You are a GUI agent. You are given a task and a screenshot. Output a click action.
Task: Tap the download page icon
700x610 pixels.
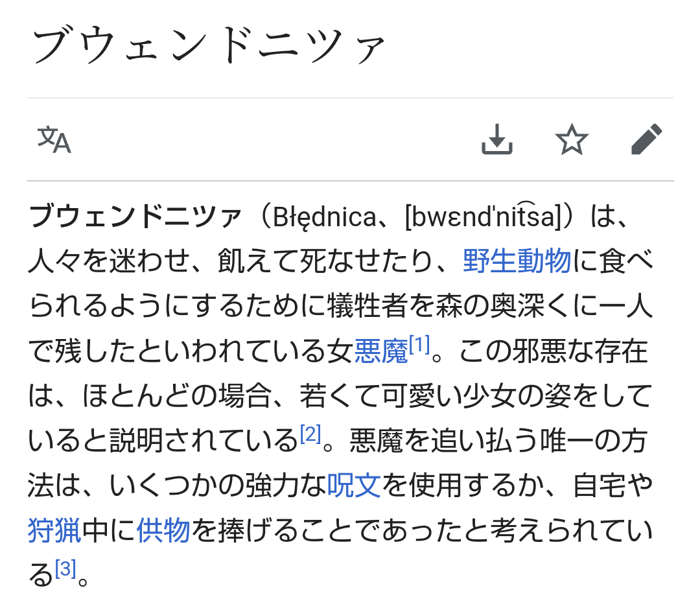coord(497,139)
